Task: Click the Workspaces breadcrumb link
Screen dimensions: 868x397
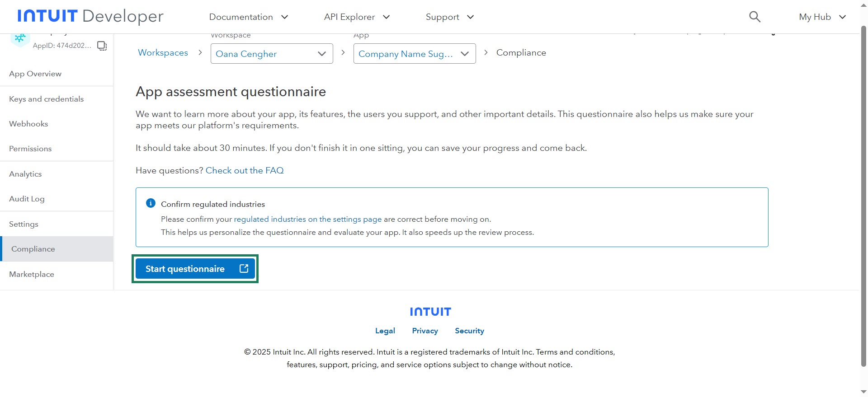Action: tap(163, 52)
